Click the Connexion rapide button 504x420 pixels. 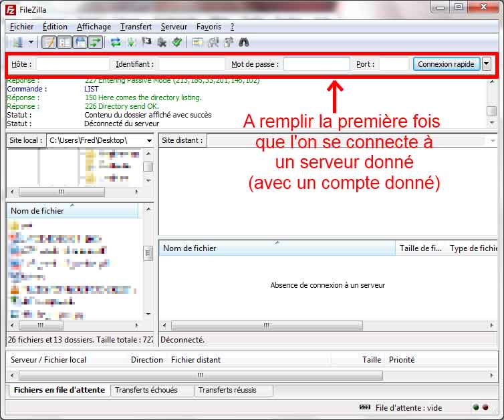[446, 64]
